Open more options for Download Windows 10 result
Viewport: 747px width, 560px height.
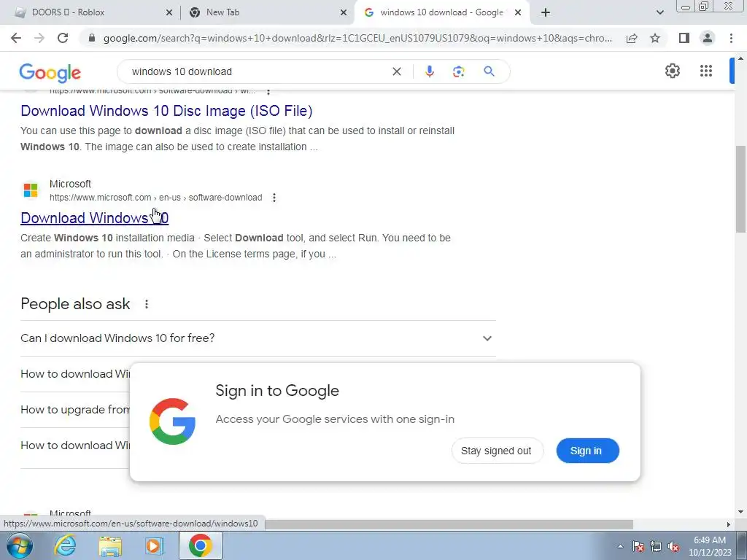[274, 198]
